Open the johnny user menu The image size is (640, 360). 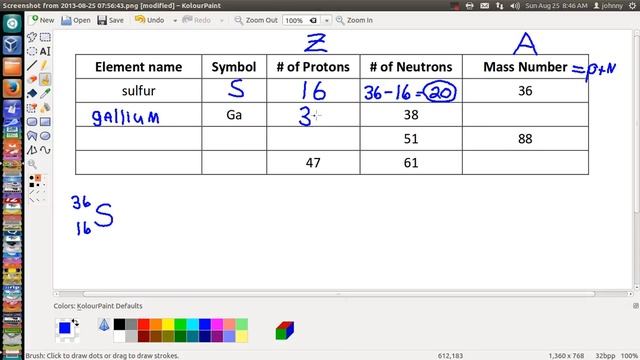tap(608, 6)
